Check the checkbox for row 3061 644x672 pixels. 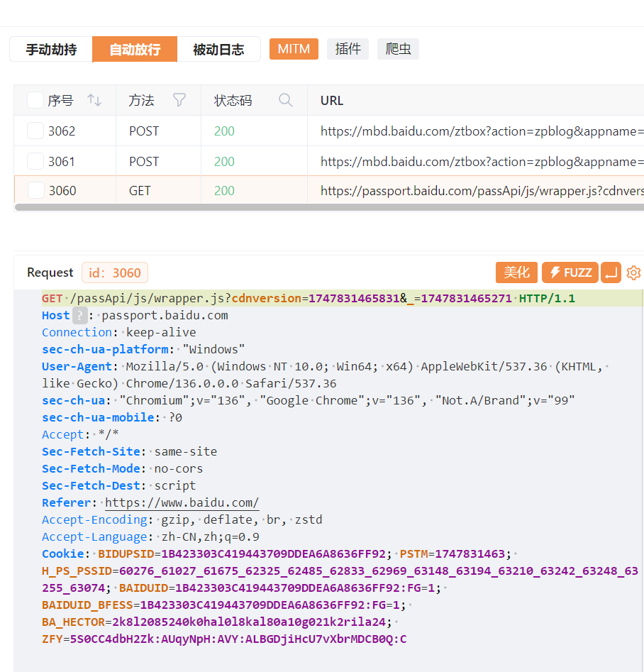[35, 161]
